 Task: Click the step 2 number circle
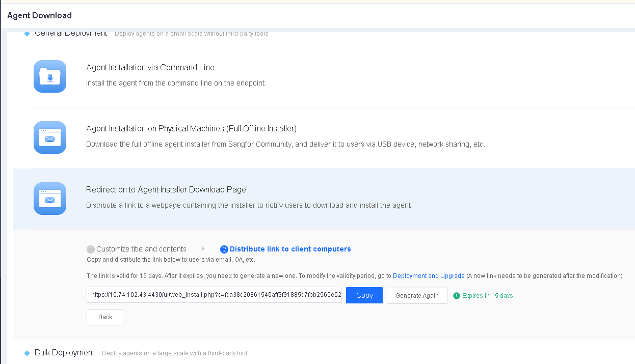pyautogui.click(x=224, y=249)
